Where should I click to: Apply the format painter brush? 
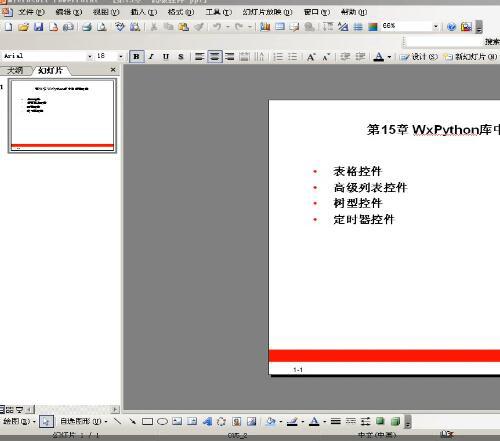click(199, 27)
